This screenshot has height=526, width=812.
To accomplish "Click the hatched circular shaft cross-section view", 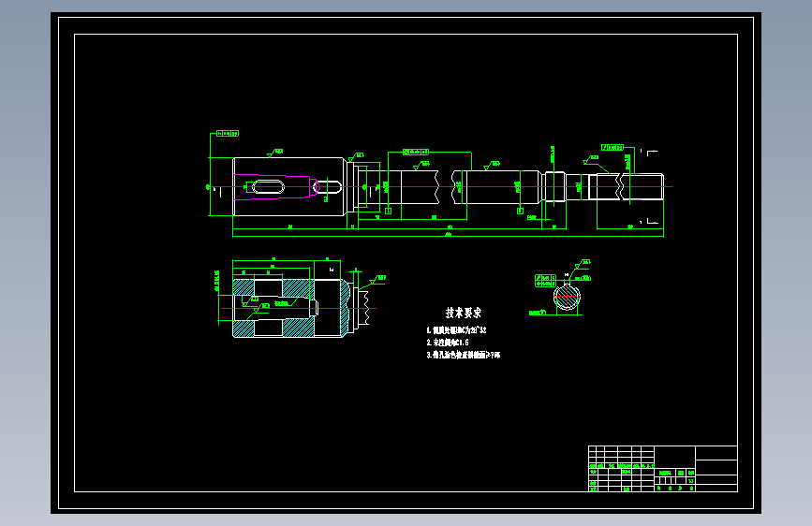I will 567,298.
